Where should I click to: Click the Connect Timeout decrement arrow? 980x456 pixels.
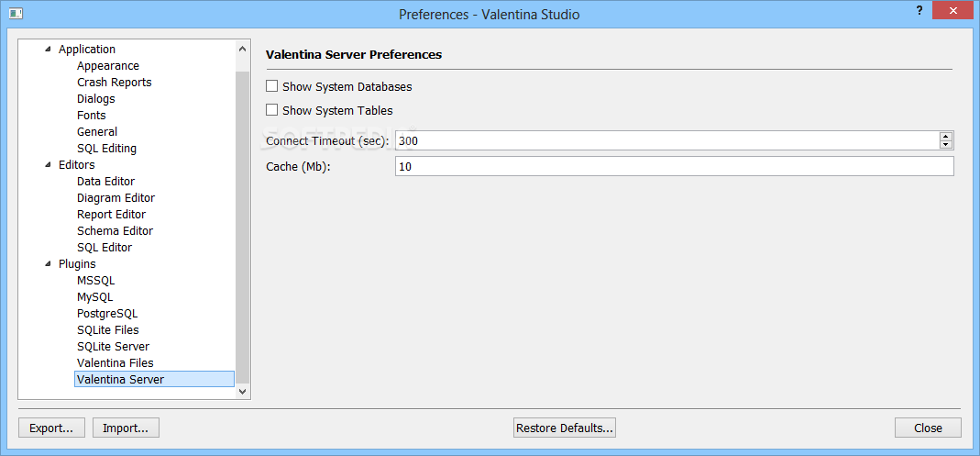pos(946,144)
